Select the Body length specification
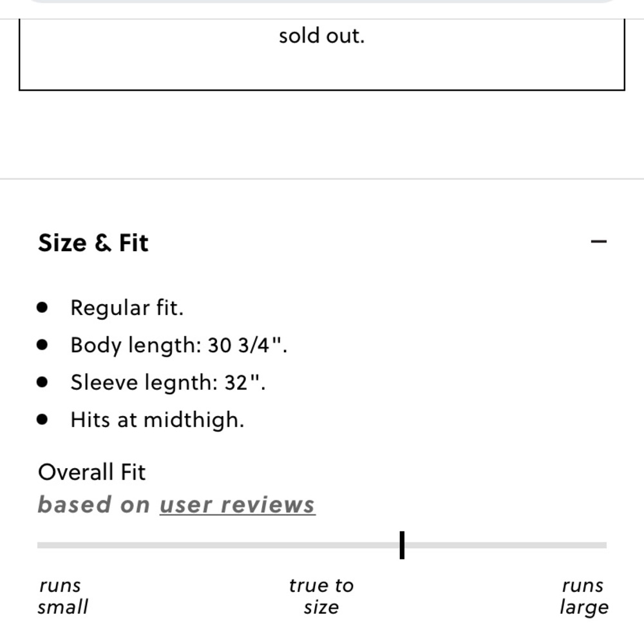 pos(181,345)
